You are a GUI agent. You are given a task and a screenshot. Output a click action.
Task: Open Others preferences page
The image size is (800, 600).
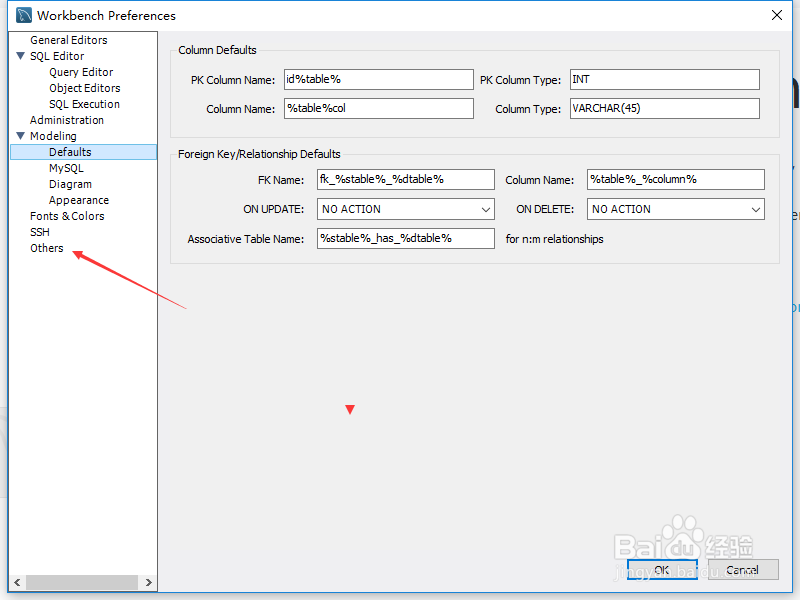pyautogui.click(x=46, y=248)
